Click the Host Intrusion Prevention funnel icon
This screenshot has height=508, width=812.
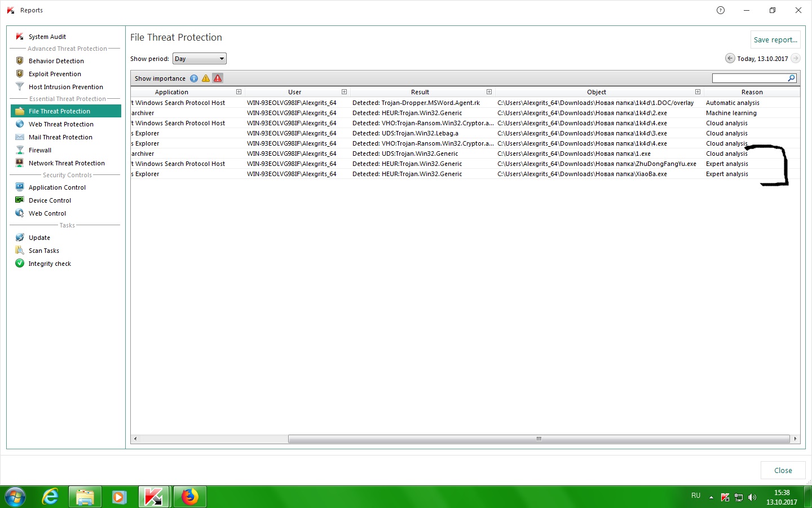[x=20, y=87]
